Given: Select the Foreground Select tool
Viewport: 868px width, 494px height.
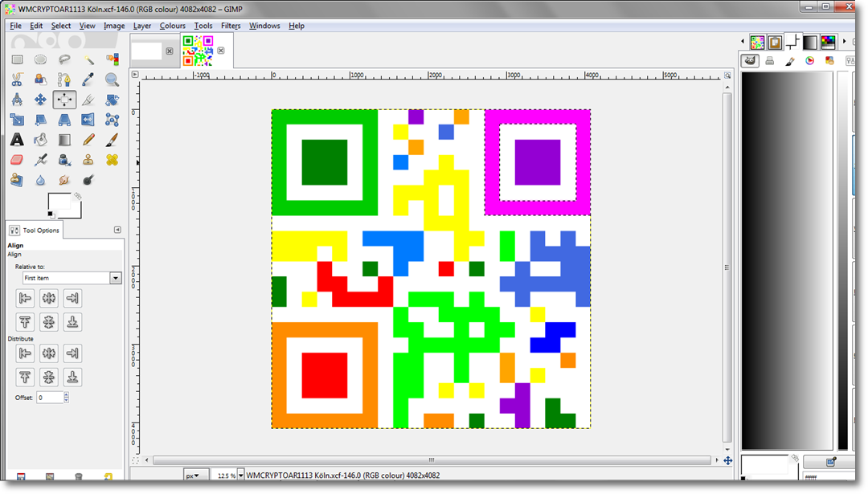Looking at the screenshot, I should click(40, 80).
